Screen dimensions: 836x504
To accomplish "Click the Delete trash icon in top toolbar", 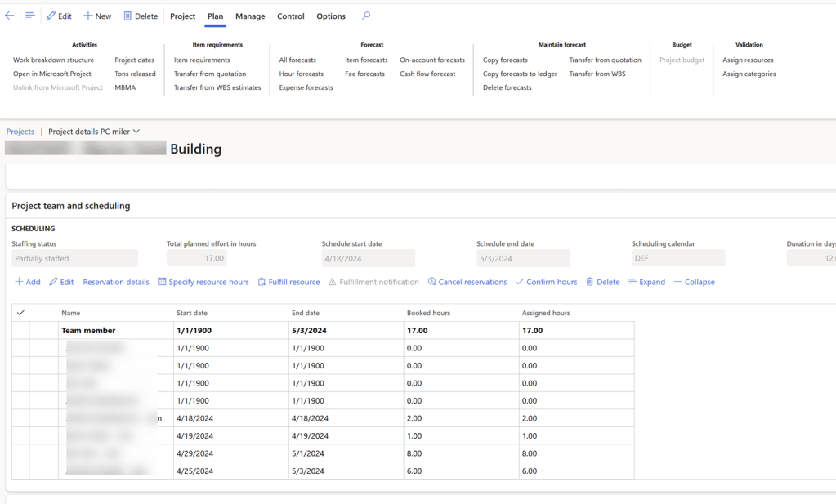I will 127,16.
